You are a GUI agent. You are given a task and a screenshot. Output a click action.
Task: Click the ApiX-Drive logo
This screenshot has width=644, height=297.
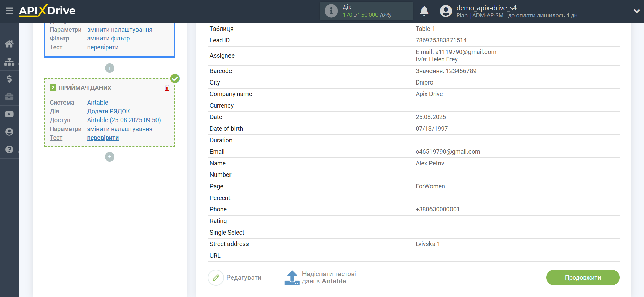[x=47, y=11]
